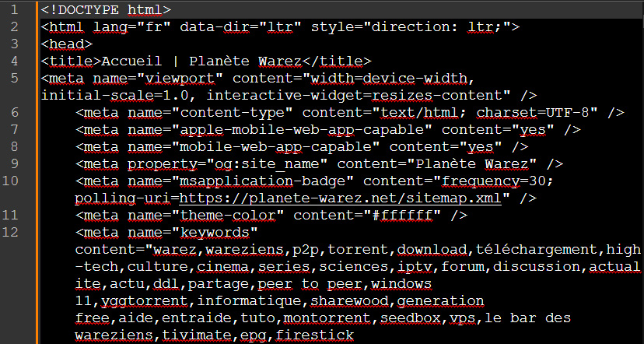The image size is (644, 344).
Task: Click line number 4 in the gutter
Action: [14, 61]
